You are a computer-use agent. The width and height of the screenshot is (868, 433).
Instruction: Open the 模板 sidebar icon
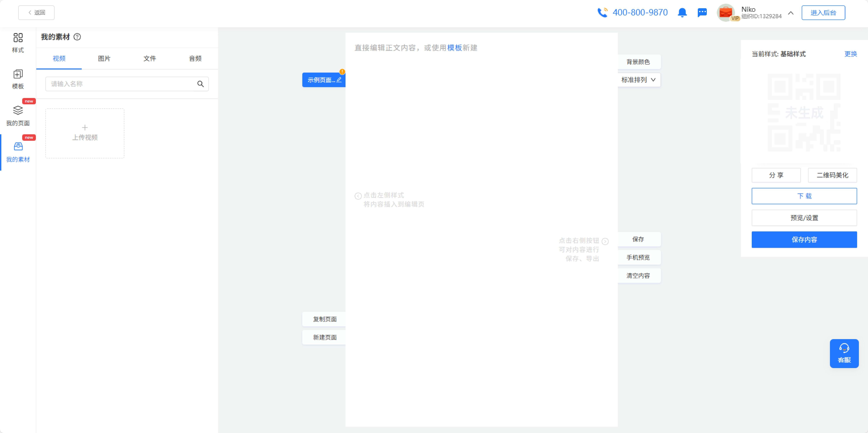(18, 74)
